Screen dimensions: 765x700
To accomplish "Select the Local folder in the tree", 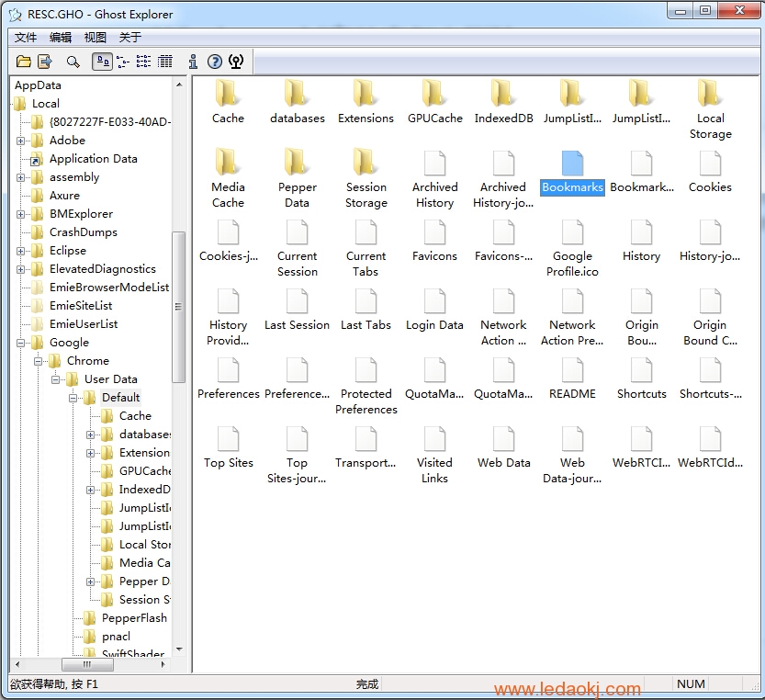I will pos(46,104).
